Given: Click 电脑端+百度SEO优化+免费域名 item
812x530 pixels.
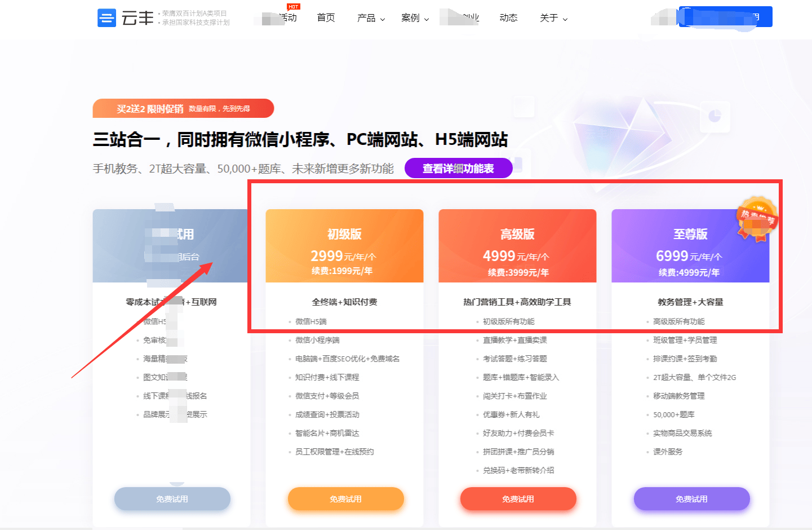Looking at the screenshot, I should tap(347, 359).
